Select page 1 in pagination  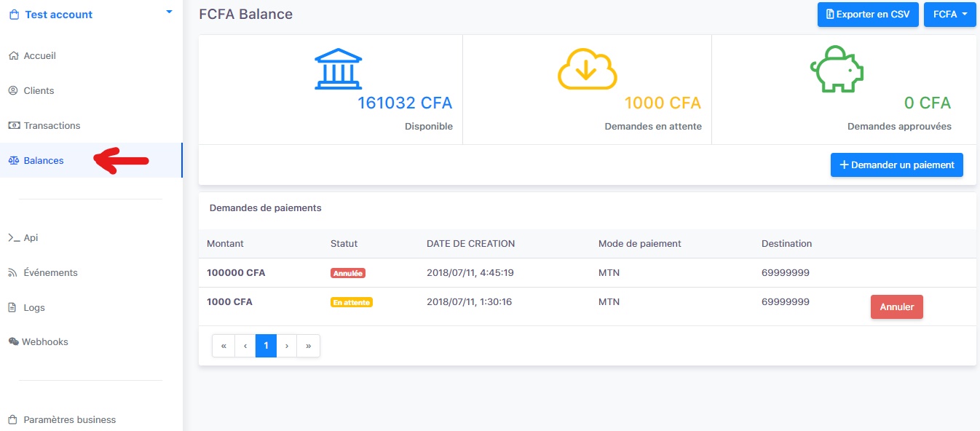[266, 346]
